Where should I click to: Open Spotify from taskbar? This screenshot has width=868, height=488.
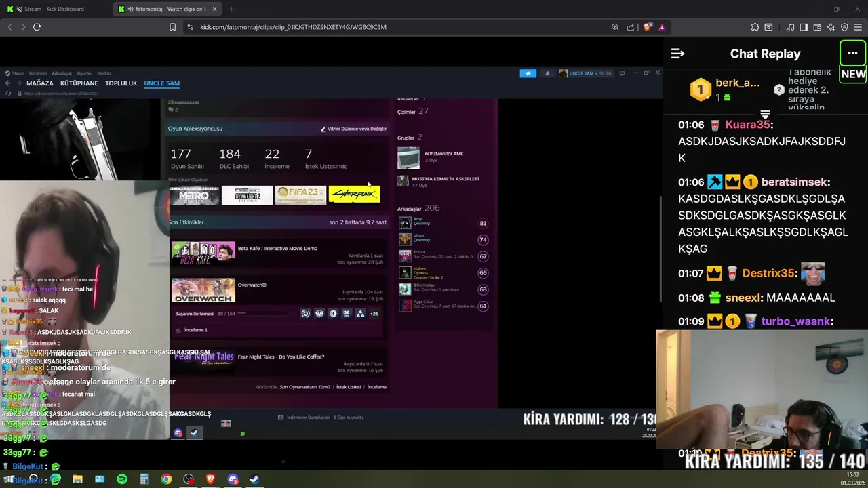click(x=122, y=479)
